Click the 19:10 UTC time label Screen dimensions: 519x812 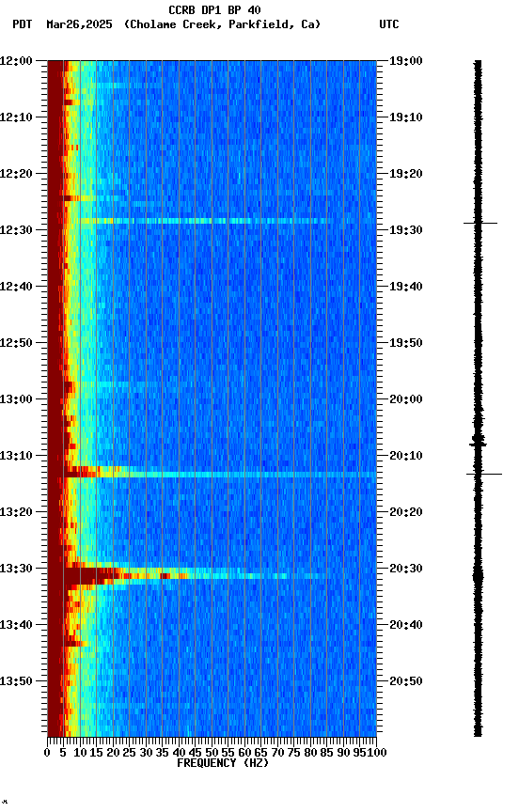[406, 117]
